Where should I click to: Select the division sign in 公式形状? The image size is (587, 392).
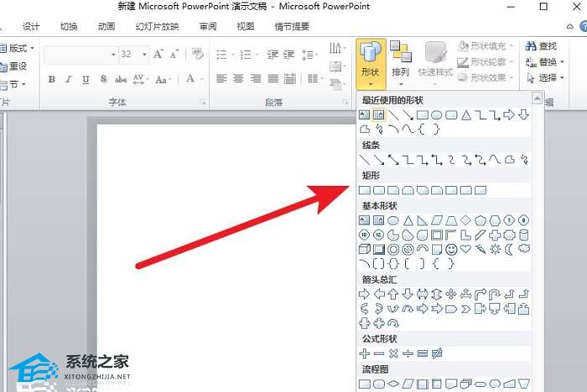(408, 353)
